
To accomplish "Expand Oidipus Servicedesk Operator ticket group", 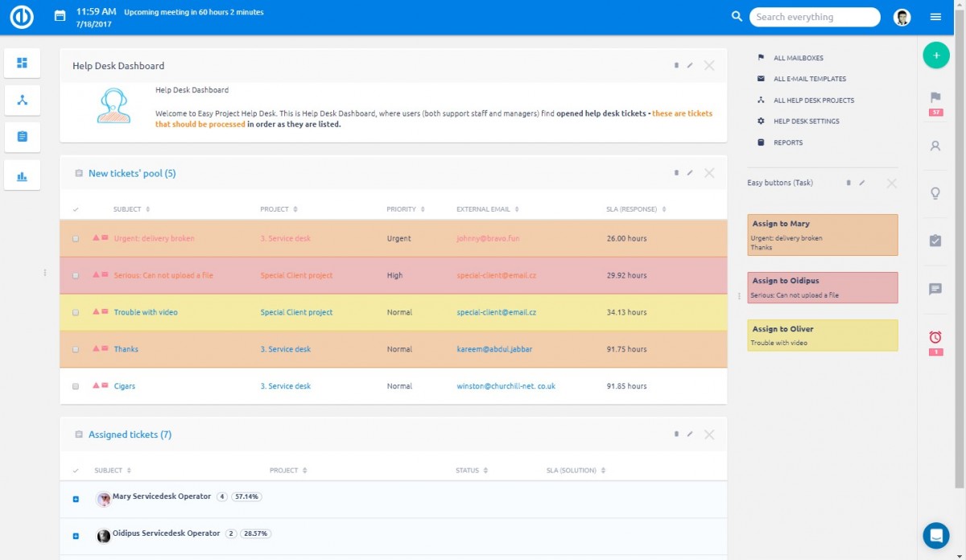I will (76, 537).
